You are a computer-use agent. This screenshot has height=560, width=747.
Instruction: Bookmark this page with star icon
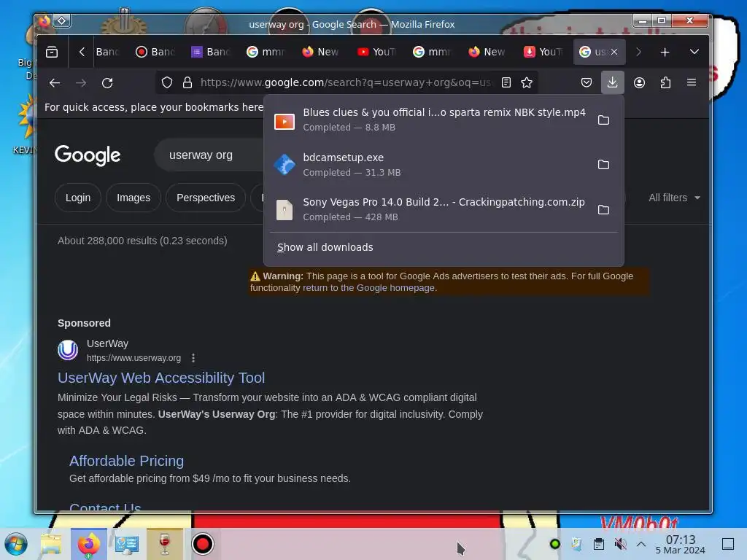[527, 83]
